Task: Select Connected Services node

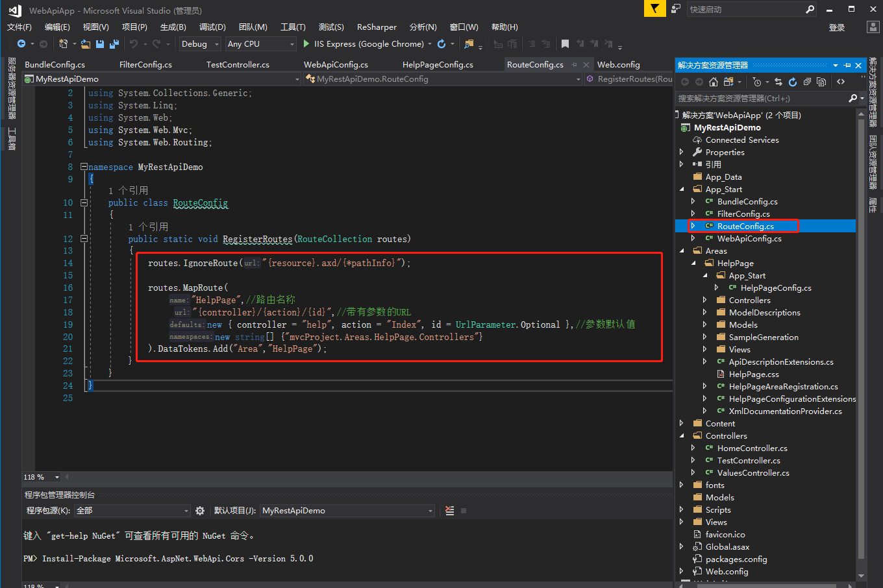Action: tap(742, 140)
